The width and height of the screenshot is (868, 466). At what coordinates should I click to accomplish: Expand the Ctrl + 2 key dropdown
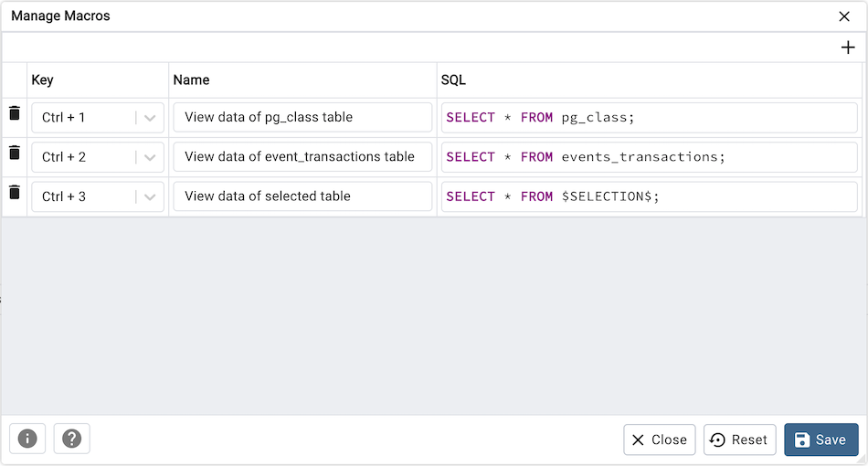coord(150,157)
